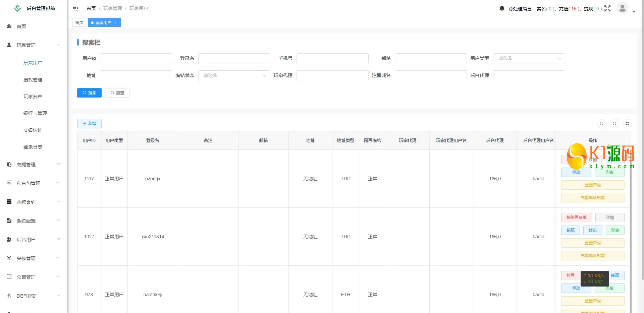Click the blue 搜索 button
Viewport: 644px width, 313px height.
point(89,93)
